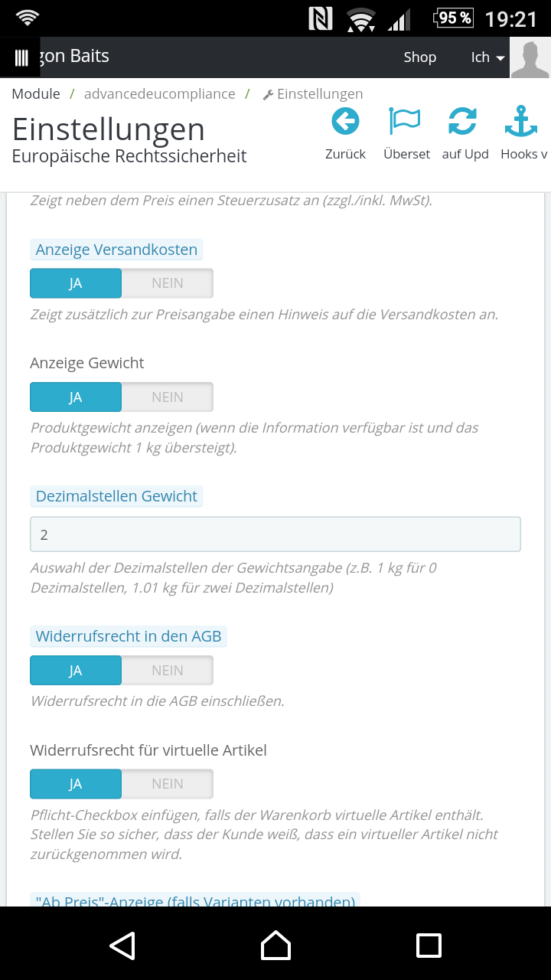Click the Übersetzen flag icon

click(405, 121)
